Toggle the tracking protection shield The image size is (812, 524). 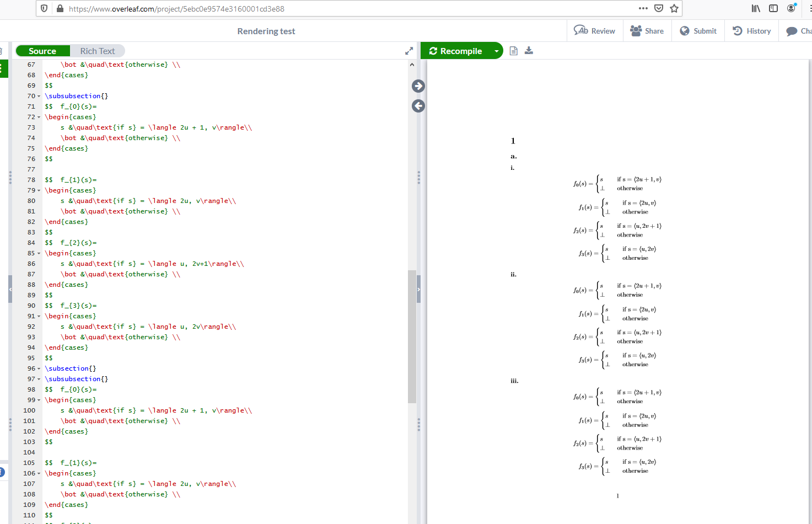pyautogui.click(x=44, y=8)
